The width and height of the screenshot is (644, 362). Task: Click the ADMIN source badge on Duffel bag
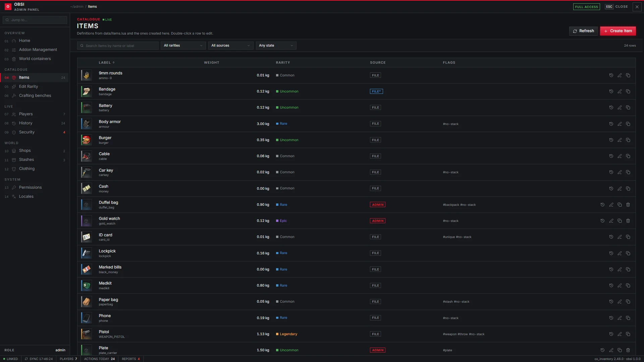(x=378, y=205)
